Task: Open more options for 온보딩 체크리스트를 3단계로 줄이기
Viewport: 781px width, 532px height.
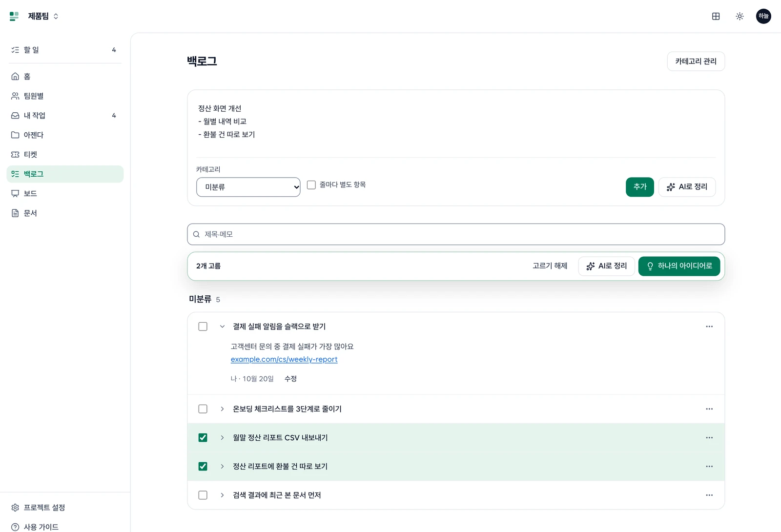Action: coord(709,409)
